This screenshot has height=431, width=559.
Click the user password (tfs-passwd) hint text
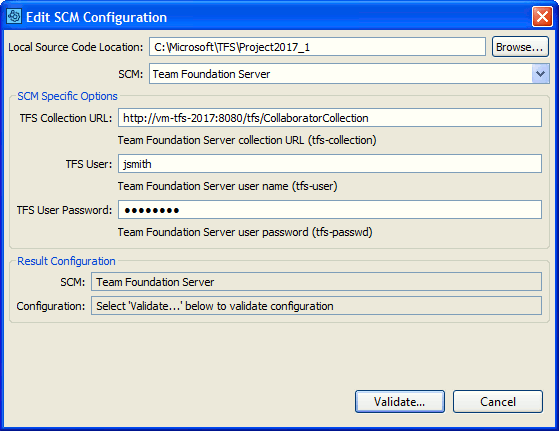tap(245, 232)
